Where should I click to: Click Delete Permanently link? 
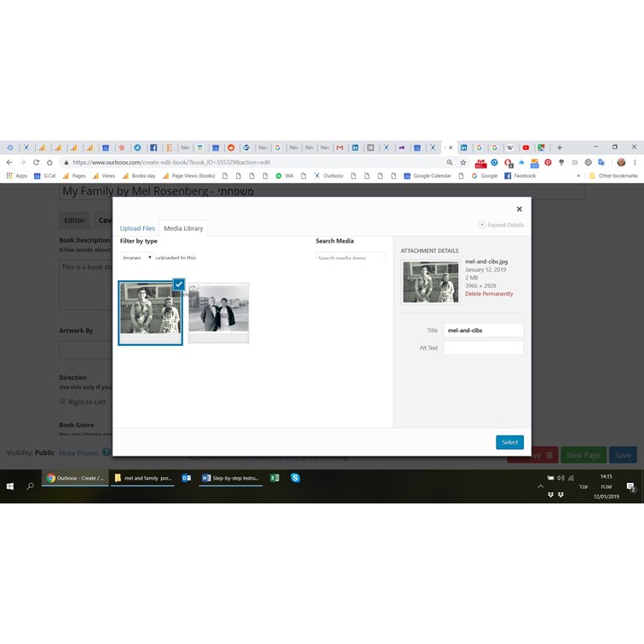pos(489,294)
